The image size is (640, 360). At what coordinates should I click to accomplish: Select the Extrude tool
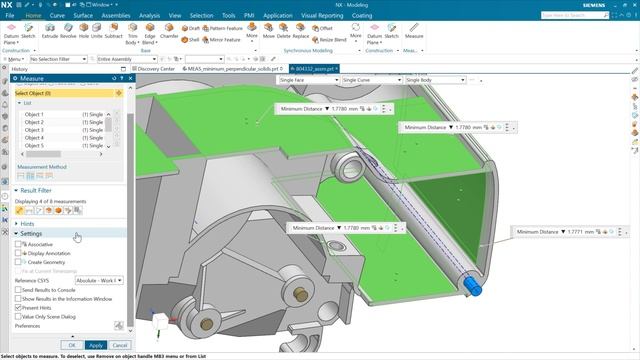pos(50,31)
